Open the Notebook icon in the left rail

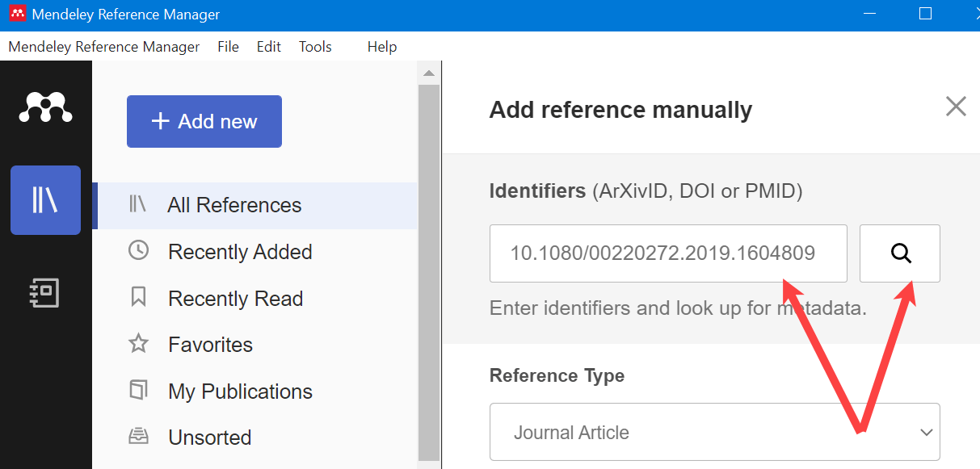click(45, 292)
